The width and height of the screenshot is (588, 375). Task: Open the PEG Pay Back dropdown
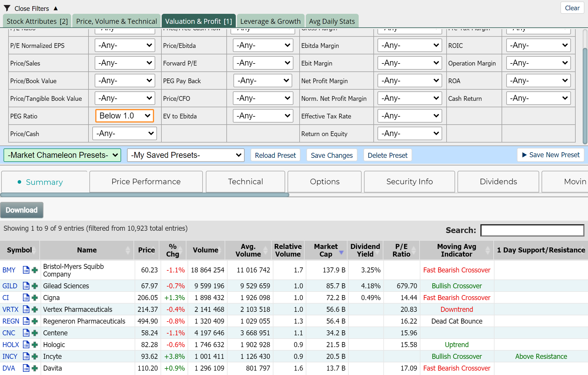click(263, 81)
